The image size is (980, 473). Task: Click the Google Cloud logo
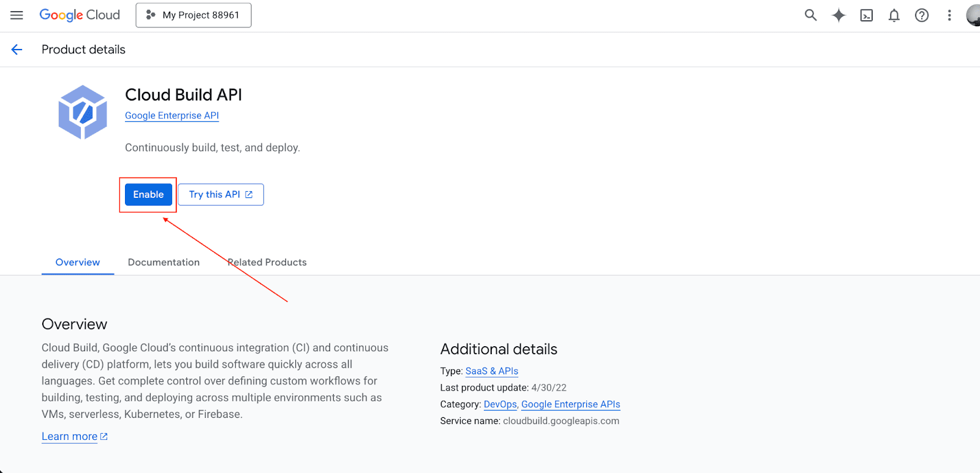tap(80, 15)
